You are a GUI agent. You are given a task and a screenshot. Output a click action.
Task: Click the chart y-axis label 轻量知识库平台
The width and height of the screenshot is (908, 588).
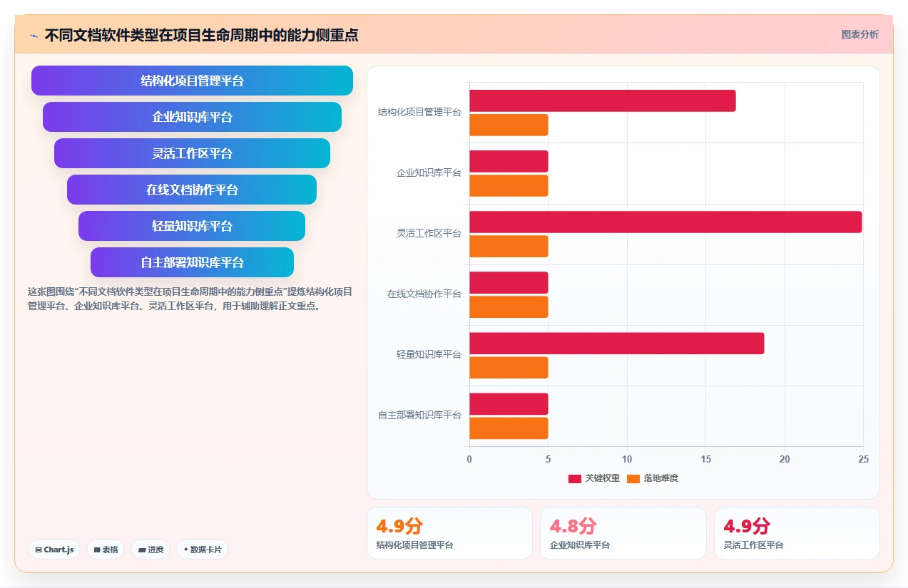[x=429, y=355]
